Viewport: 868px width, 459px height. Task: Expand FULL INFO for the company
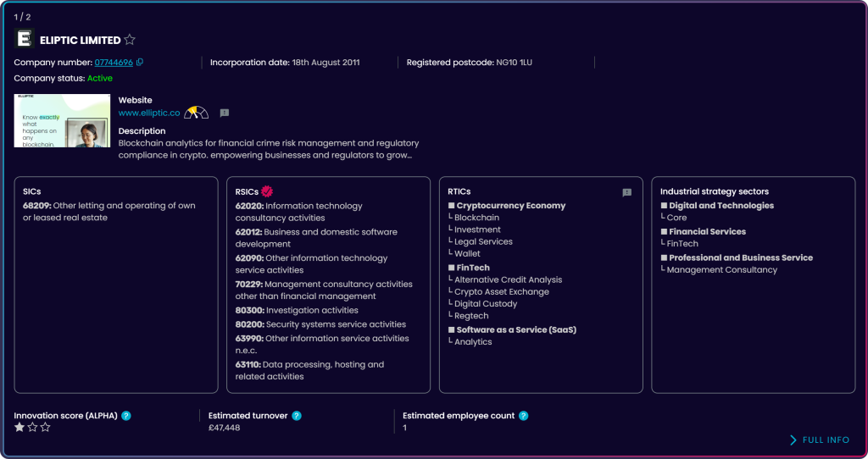point(819,440)
